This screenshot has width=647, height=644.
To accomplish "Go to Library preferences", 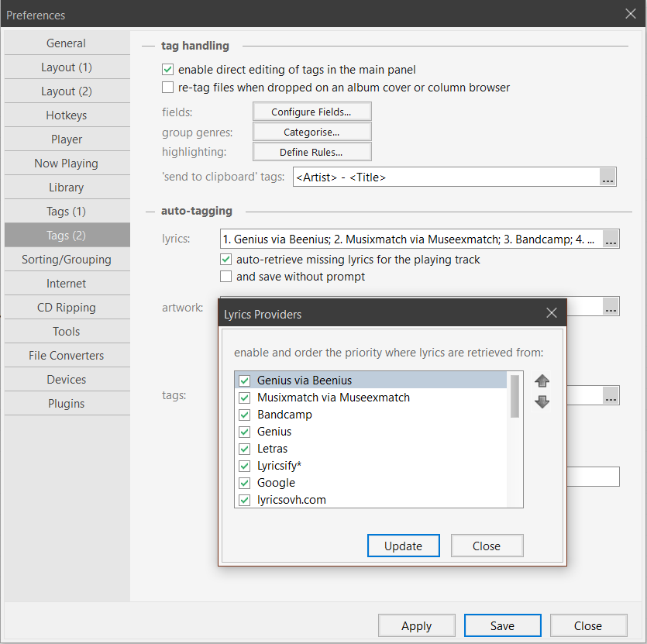I will click(67, 187).
